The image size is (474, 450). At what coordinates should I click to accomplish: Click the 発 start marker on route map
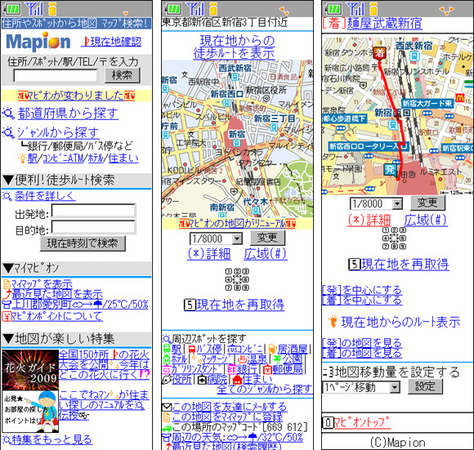390,170
